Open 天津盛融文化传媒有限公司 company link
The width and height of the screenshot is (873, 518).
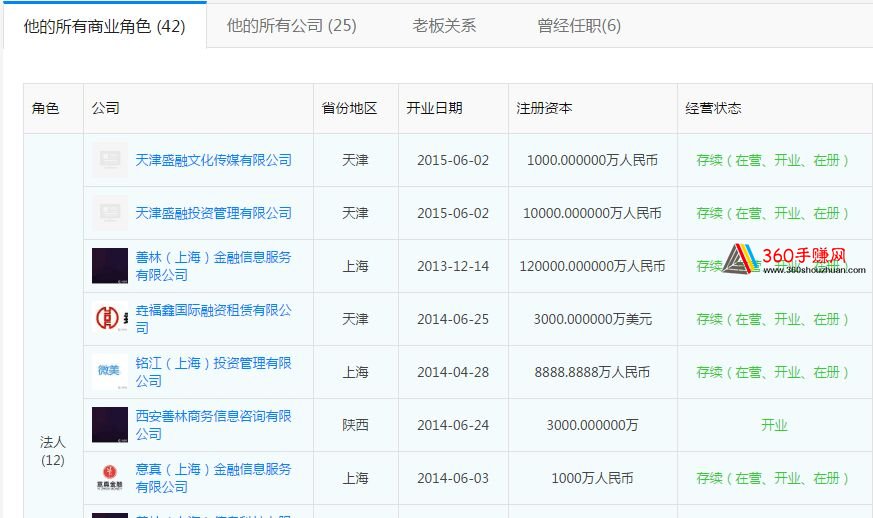click(214, 160)
